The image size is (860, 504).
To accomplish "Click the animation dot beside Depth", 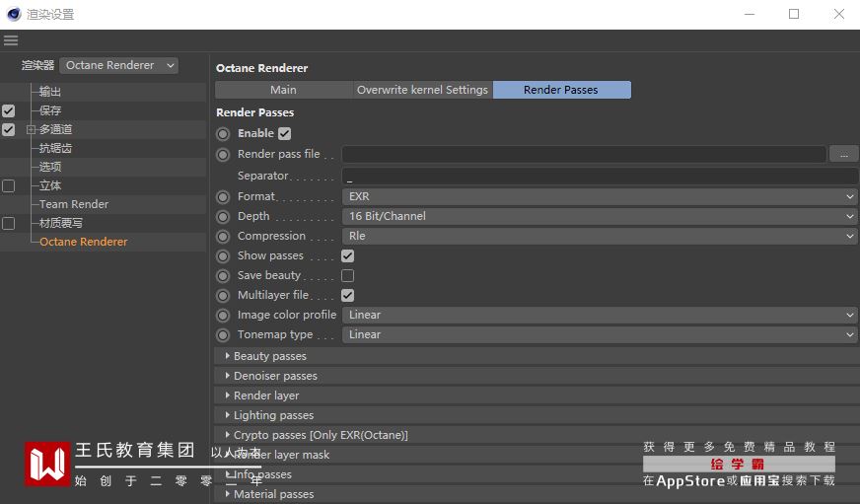I will coord(223,216).
